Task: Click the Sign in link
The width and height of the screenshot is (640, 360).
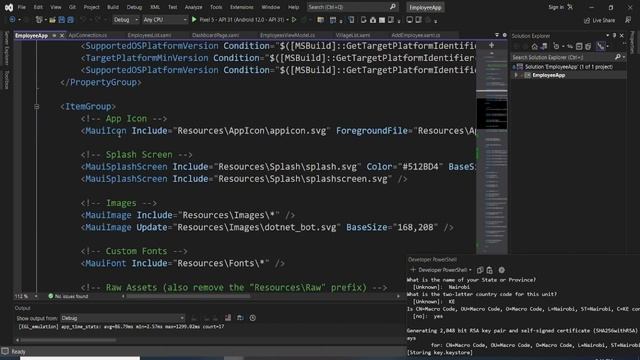Action: [556, 7]
